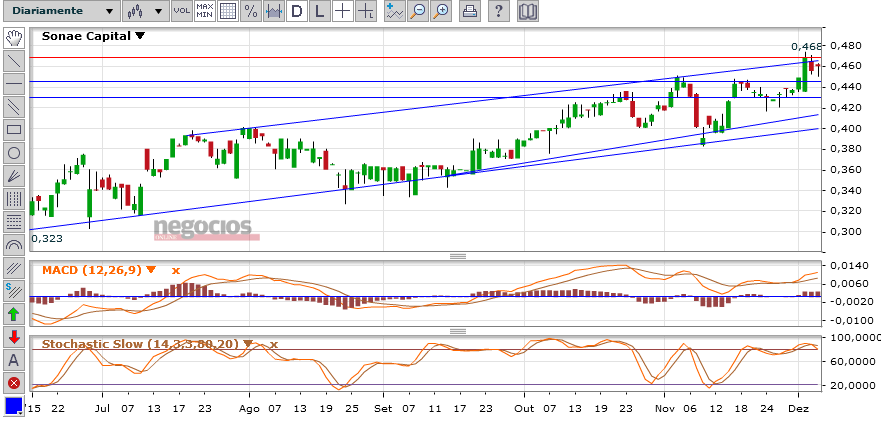Screen dimensions: 881x426
Task: Click the red delete drawings icon
Action: pos(14,383)
